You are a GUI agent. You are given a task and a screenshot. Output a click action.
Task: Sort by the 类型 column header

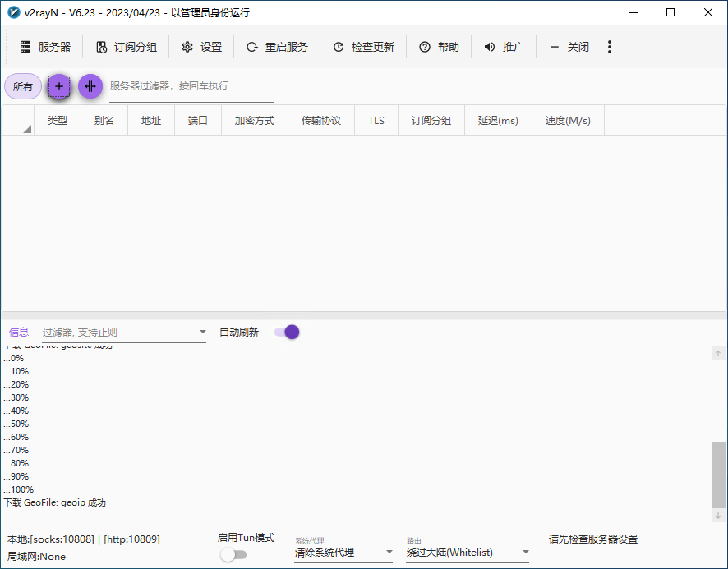(58, 121)
